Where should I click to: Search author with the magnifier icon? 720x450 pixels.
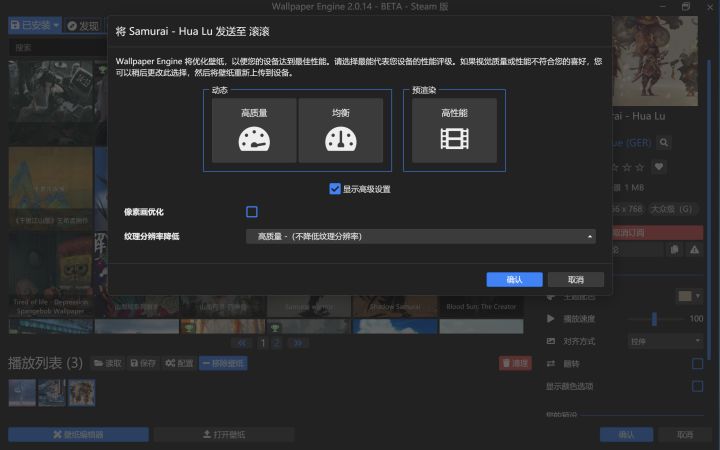pyautogui.click(x=664, y=143)
